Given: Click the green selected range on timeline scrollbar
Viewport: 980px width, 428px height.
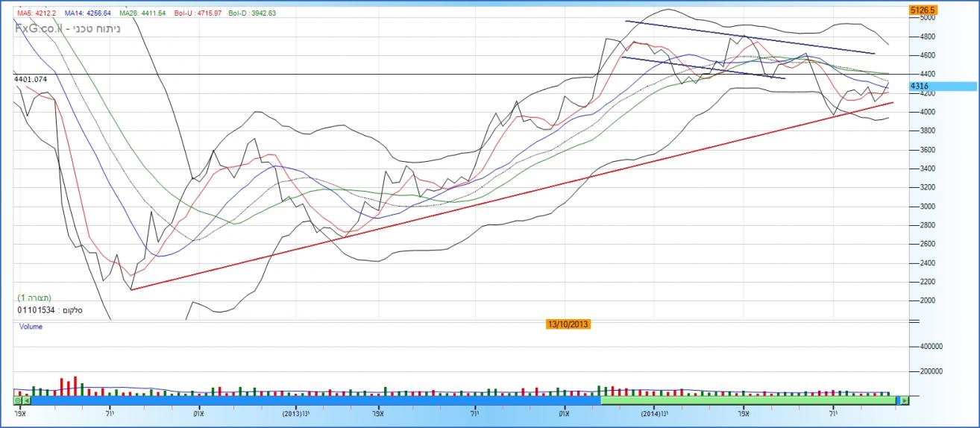Looking at the screenshot, I should click(x=746, y=400).
